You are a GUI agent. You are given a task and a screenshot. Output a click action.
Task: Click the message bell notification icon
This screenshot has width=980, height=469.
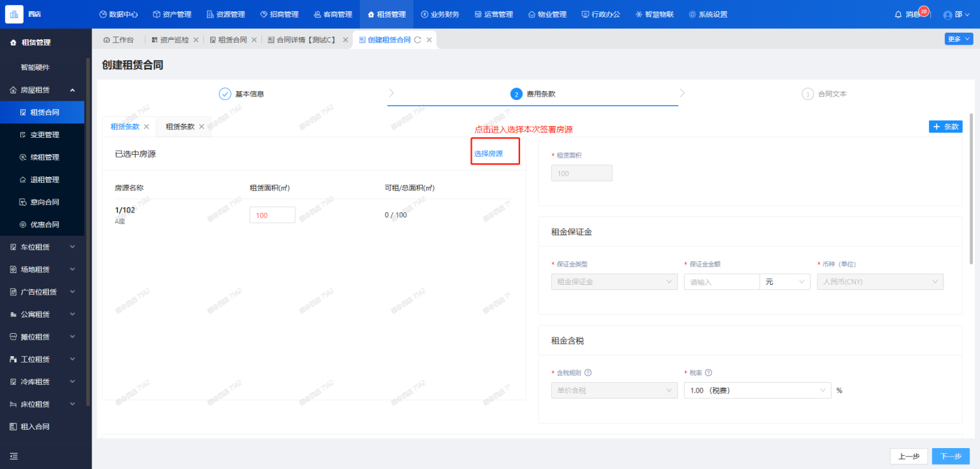pos(898,14)
